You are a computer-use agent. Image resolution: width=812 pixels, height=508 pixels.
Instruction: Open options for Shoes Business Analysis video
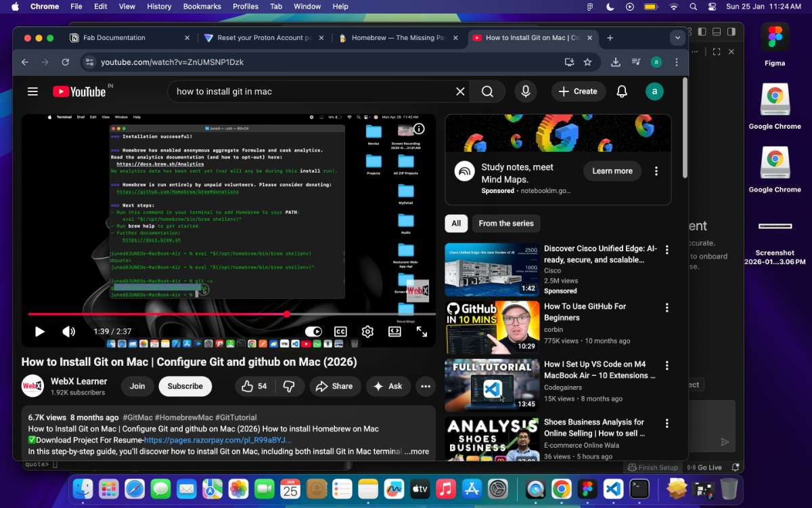pyautogui.click(x=667, y=423)
